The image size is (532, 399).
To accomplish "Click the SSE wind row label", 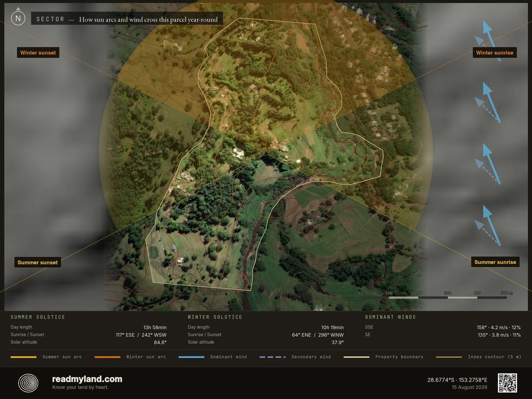I will point(369,327).
